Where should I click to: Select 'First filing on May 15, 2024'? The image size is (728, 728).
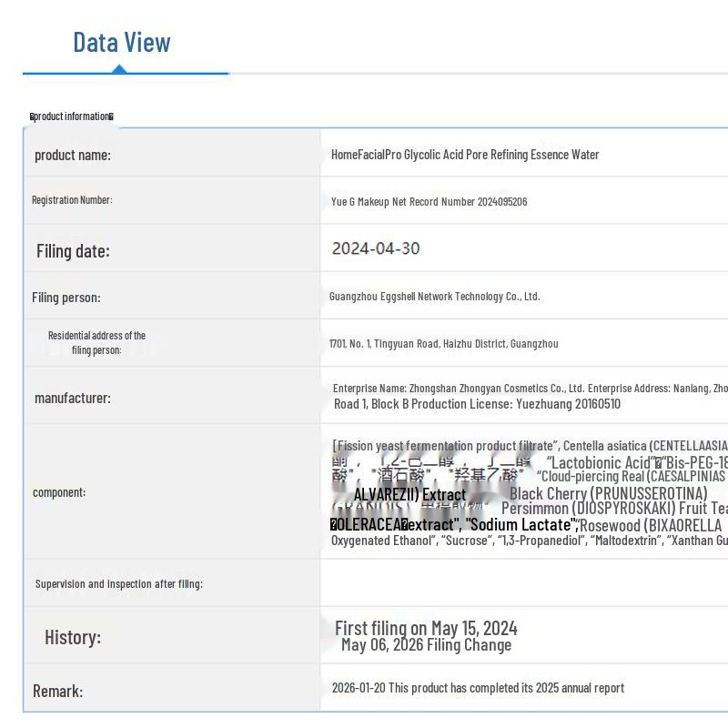426,628
